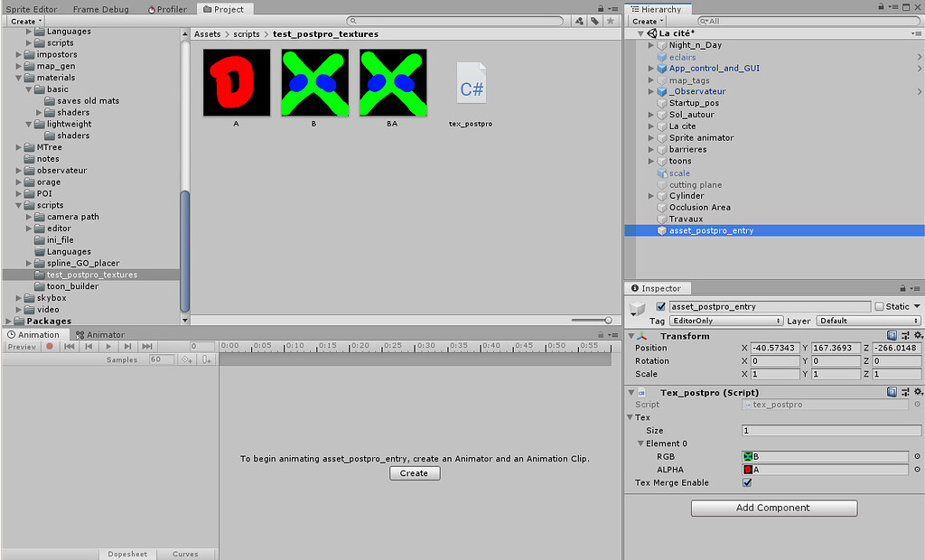Click the Add Keyframe icon in Animation panel
This screenshot has height=560, width=925.
187,359
